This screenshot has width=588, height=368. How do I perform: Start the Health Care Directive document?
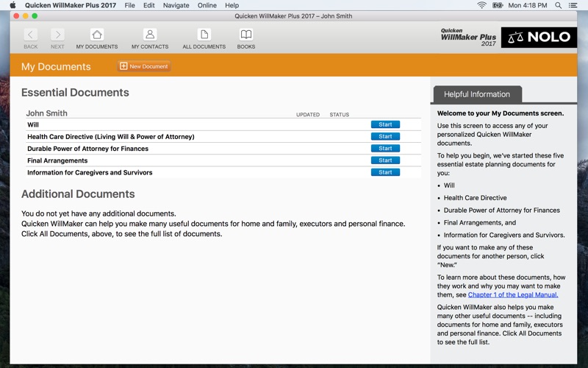click(x=385, y=137)
